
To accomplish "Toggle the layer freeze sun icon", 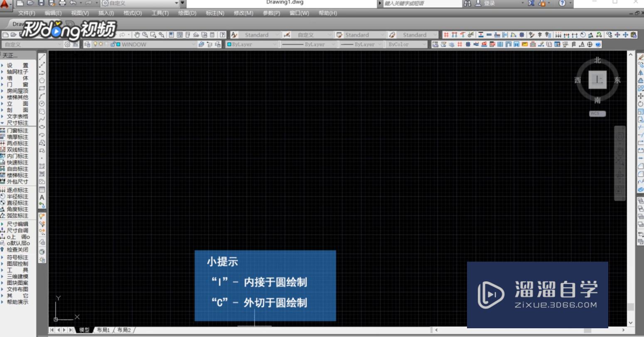I will 101,44.
